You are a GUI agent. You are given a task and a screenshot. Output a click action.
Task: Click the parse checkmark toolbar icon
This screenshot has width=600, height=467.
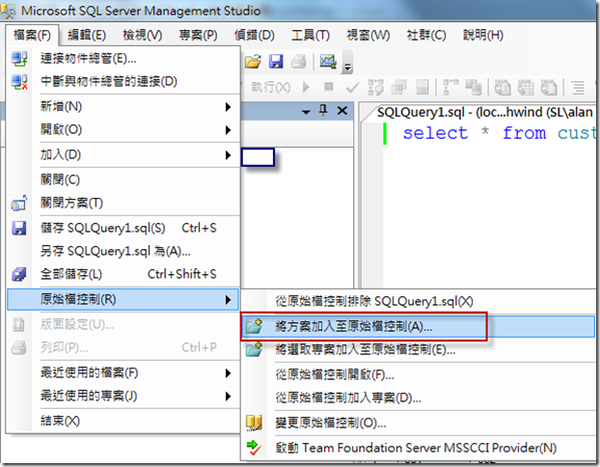tap(352, 88)
